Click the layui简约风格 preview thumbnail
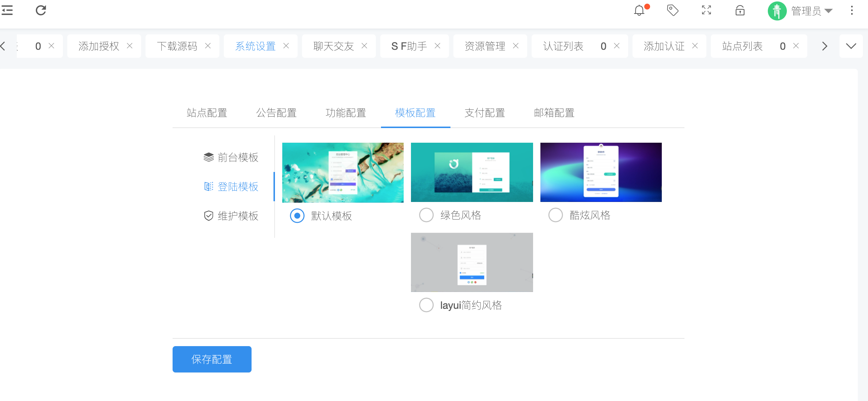The image size is (868, 401). pos(472,262)
